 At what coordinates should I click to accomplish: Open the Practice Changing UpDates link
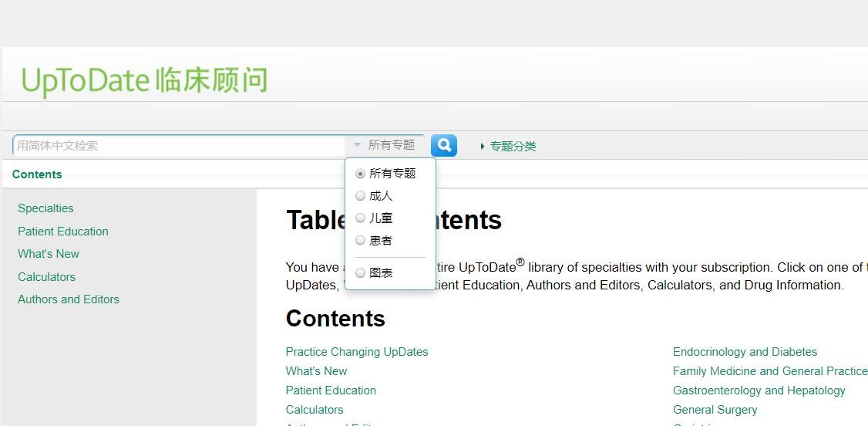pyautogui.click(x=357, y=352)
